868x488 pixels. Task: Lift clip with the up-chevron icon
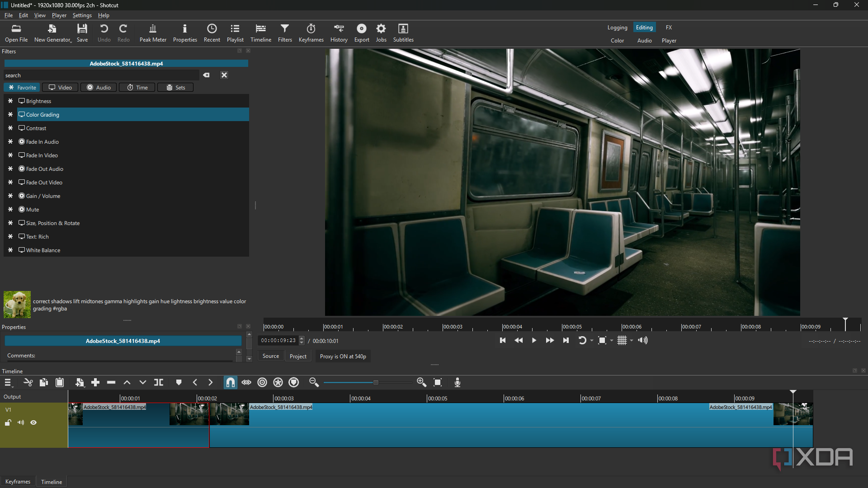tap(127, 382)
